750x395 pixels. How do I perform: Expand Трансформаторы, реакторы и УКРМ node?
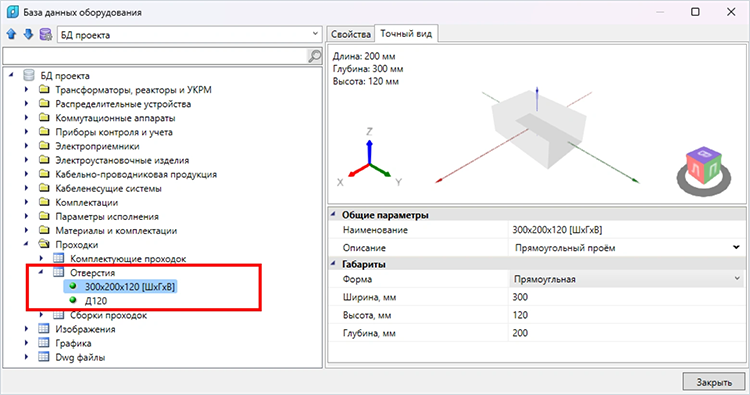pos(26,89)
